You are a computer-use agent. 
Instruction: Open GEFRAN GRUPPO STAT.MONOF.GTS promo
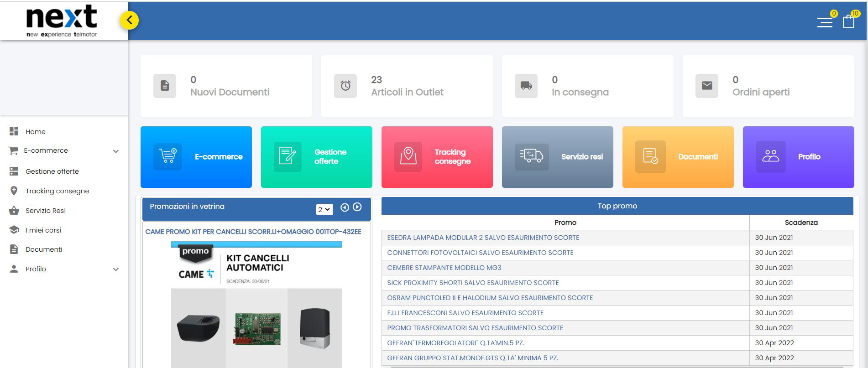472,358
